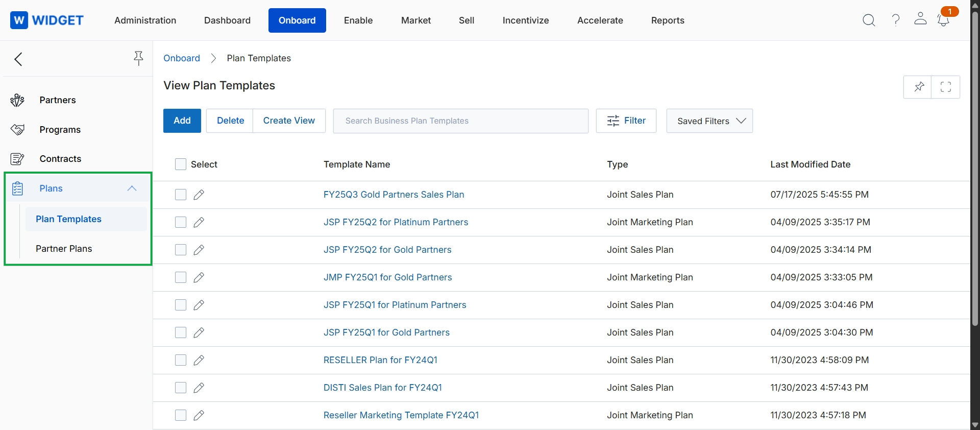This screenshot has width=980, height=430.
Task: Edit RESELLER Plan for FY24Q1 pencil
Action: coord(199,360)
